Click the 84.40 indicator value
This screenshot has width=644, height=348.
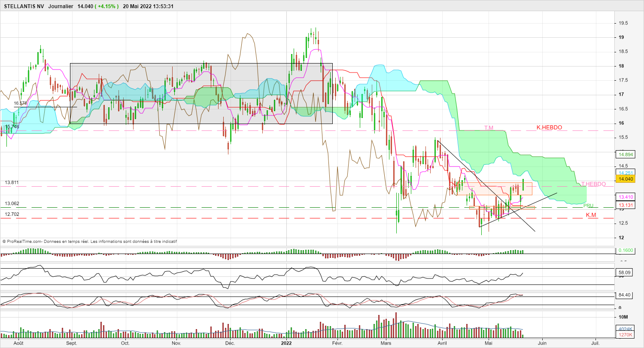coord(623,295)
